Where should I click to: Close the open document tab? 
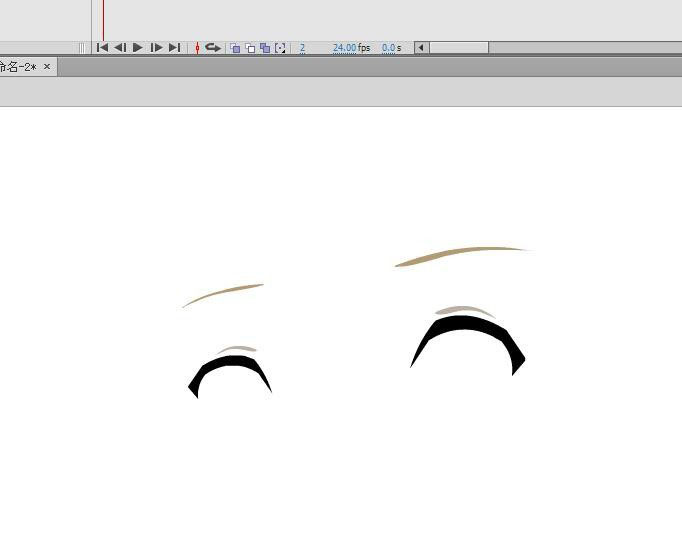click(47, 67)
